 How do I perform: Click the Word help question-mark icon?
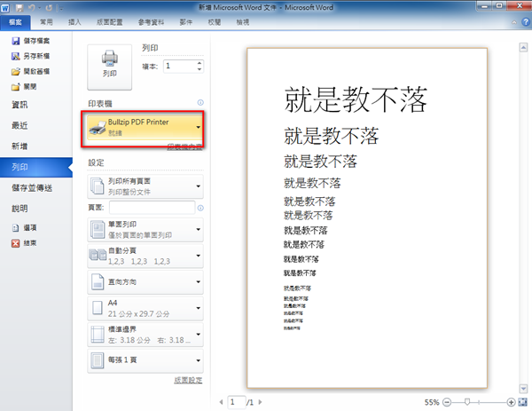click(x=526, y=22)
